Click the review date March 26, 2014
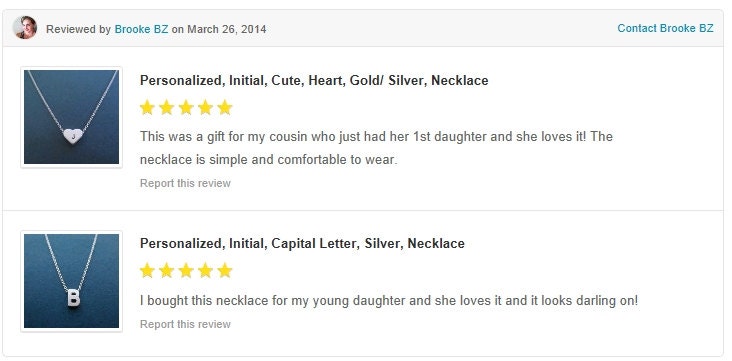732x361 pixels. [227, 29]
